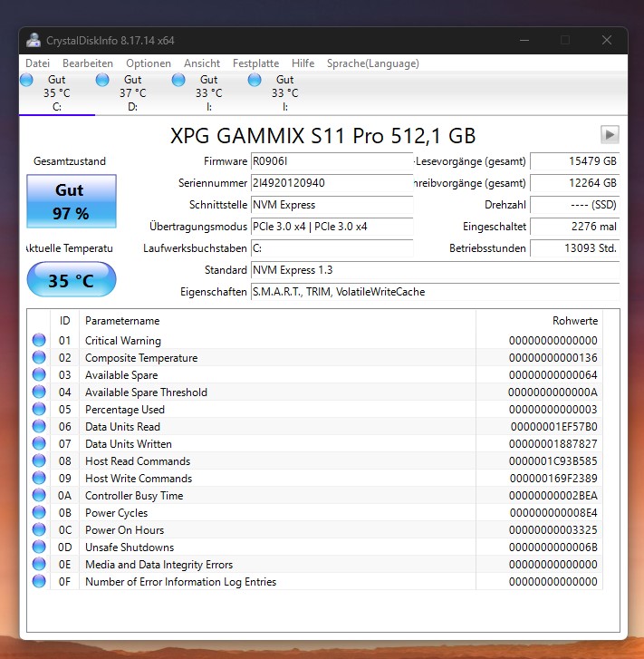This screenshot has height=659, width=644.
Task: Click the status orb of Host Read Commands row
Action: [x=39, y=460]
